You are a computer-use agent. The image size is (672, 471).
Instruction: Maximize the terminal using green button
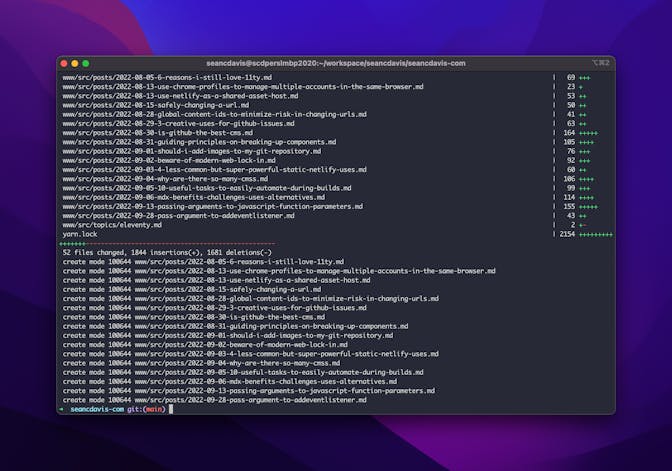86,63
